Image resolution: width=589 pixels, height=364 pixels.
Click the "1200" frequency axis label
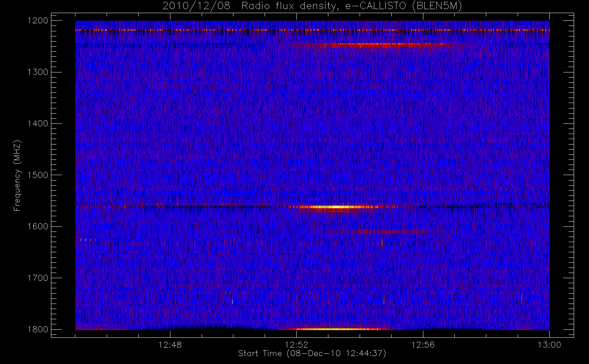(38, 21)
